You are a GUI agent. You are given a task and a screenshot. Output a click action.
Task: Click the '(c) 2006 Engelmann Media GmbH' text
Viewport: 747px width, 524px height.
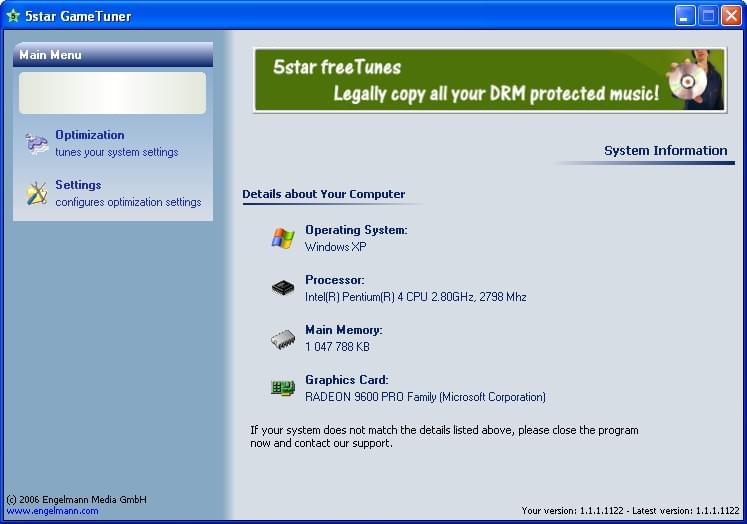tap(76, 499)
